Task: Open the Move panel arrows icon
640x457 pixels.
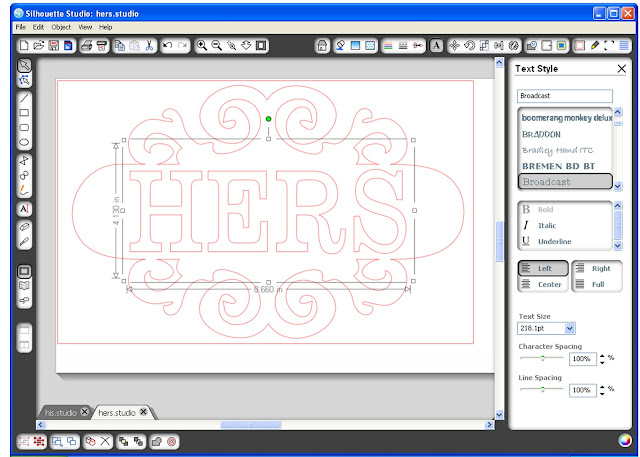Action: click(454, 45)
